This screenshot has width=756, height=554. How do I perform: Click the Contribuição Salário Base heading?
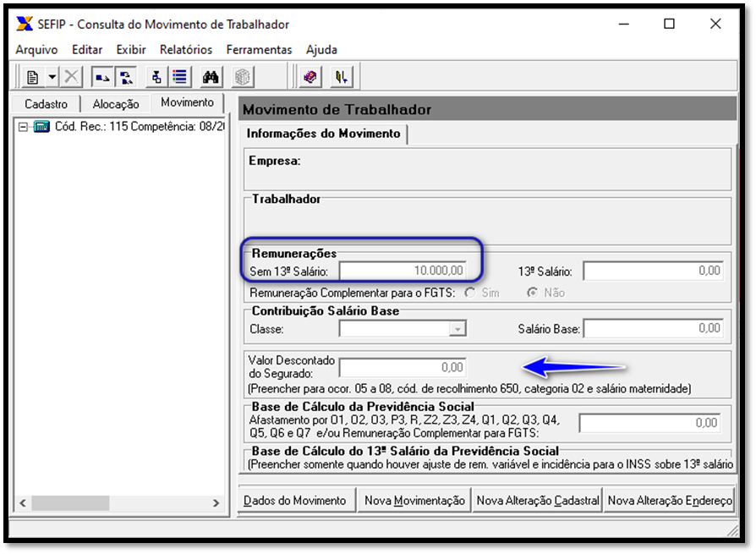pos(326,311)
